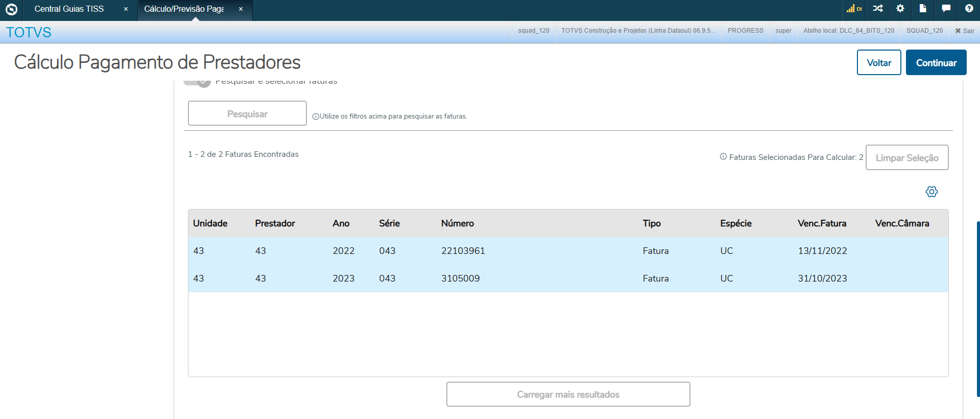Close the Cálculo/Previsão tab
The image size is (980, 419).
point(241,9)
